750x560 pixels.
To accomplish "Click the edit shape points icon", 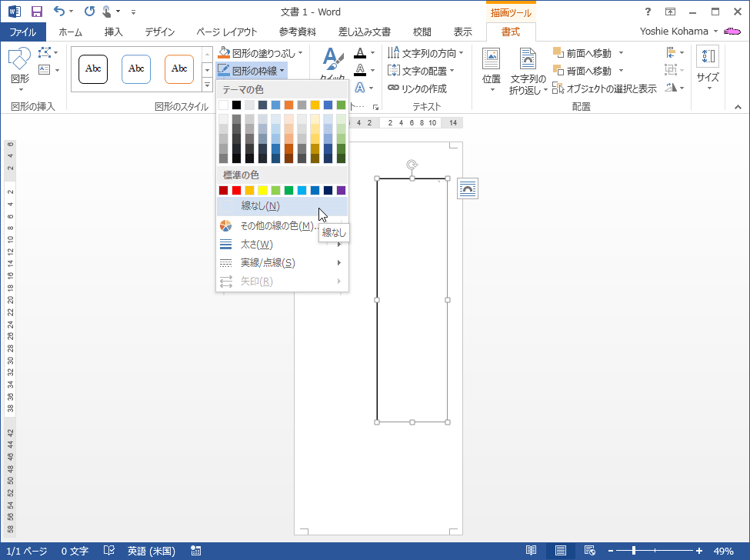I will click(x=45, y=52).
